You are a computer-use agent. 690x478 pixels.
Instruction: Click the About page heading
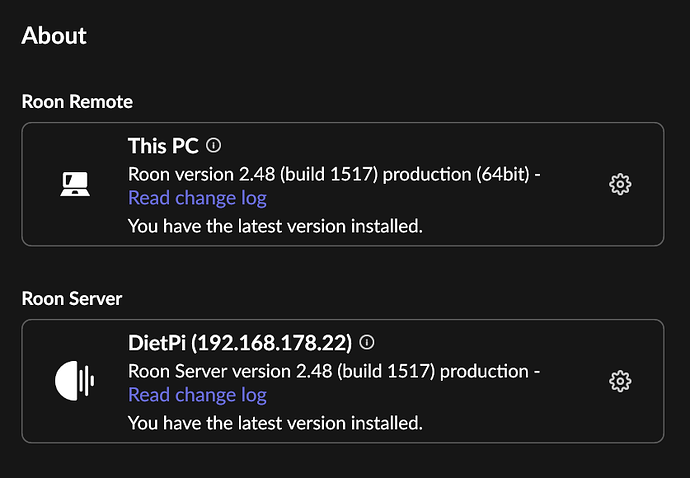coord(54,35)
